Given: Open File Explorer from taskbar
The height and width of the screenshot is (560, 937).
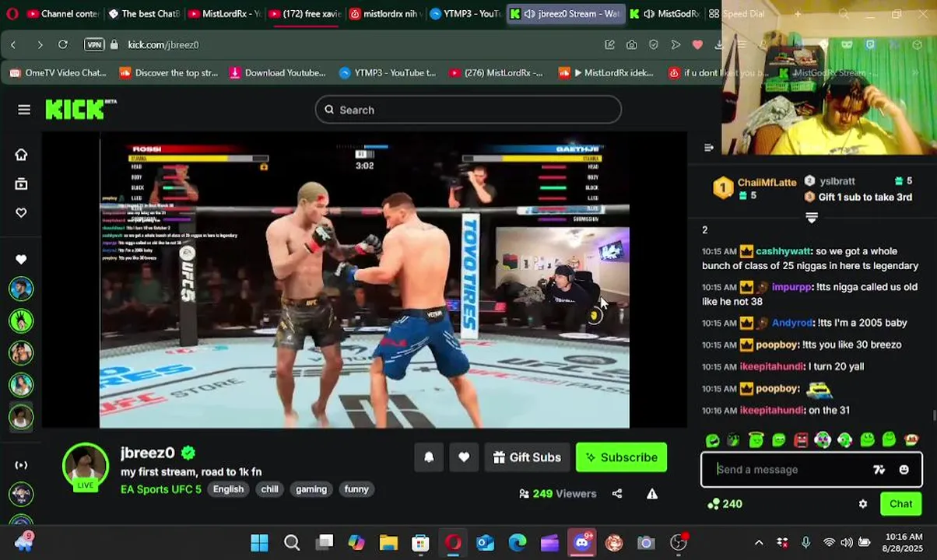Looking at the screenshot, I should point(388,543).
